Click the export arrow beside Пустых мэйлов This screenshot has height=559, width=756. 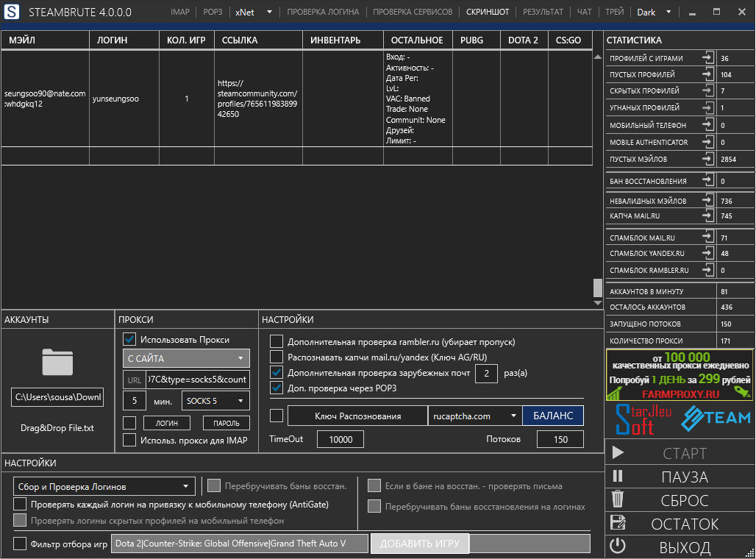pos(707,159)
